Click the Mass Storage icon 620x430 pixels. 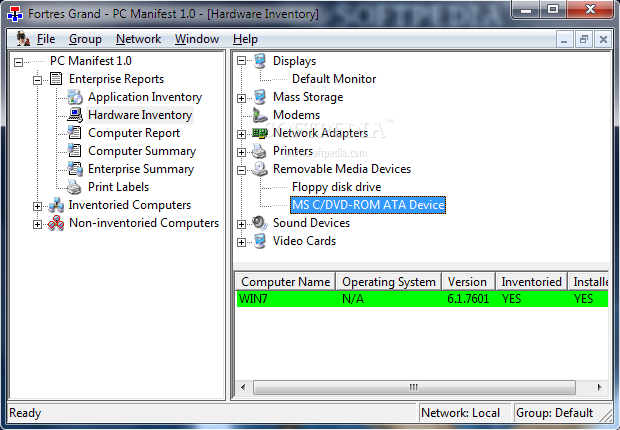(260, 97)
